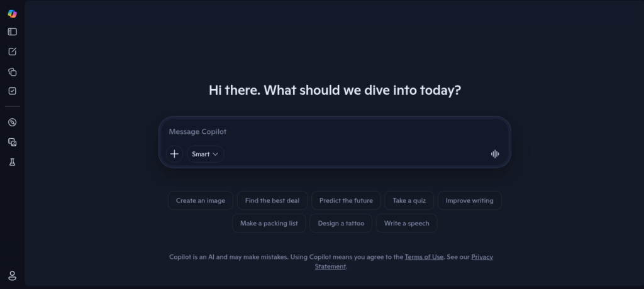Screen dimensions: 644x289
Task: Click the plus attach button
Action: (x=175, y=154)
